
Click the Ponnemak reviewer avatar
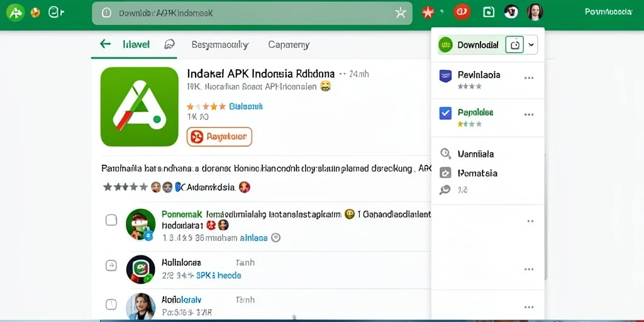pyautogui.click(x=140, y=225)
